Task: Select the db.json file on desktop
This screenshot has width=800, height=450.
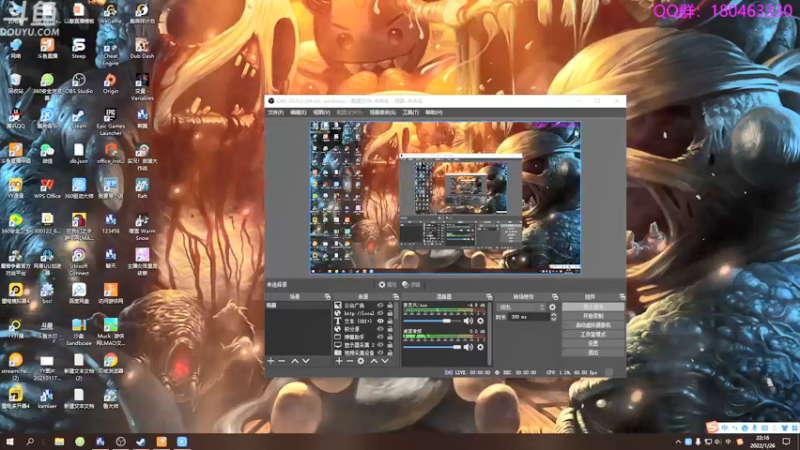Action: 79,154
